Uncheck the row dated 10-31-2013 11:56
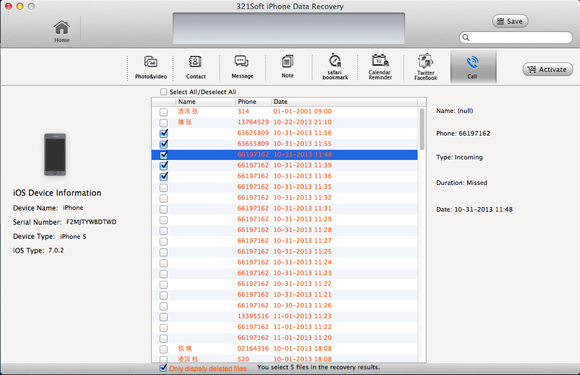Image resolution: width=580 pixels, height=375 pixels. [x=163, y=133]
